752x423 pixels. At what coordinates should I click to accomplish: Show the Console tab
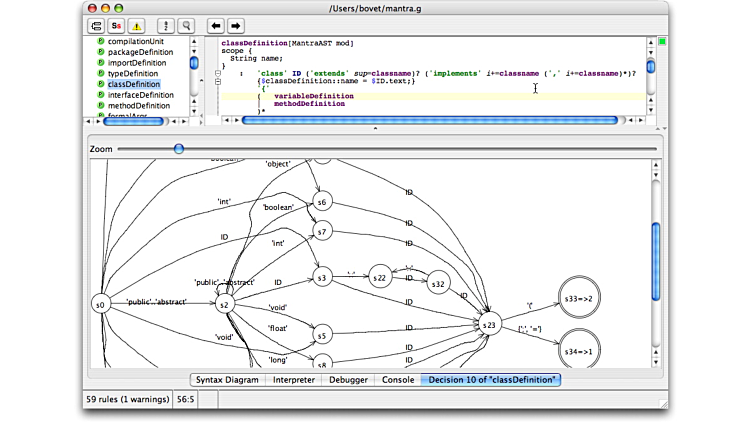tap(397, 380)
